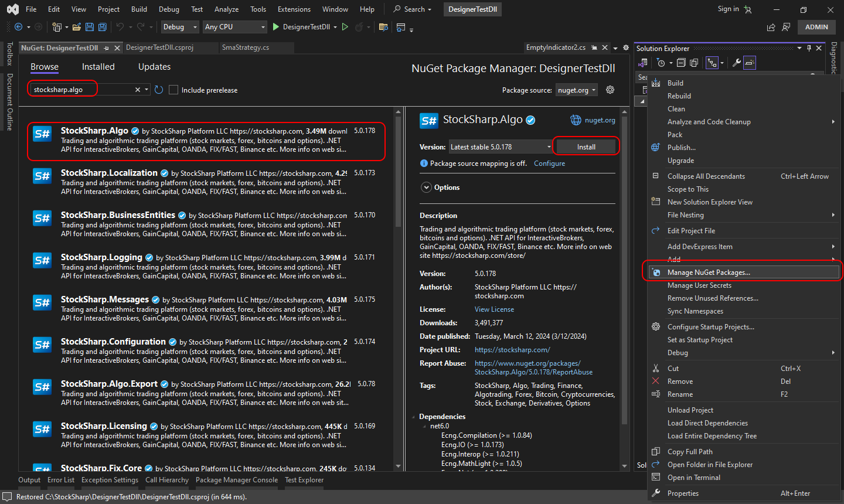
Task: Click Properties in the context menu
Action: click(x=743, y=493)
